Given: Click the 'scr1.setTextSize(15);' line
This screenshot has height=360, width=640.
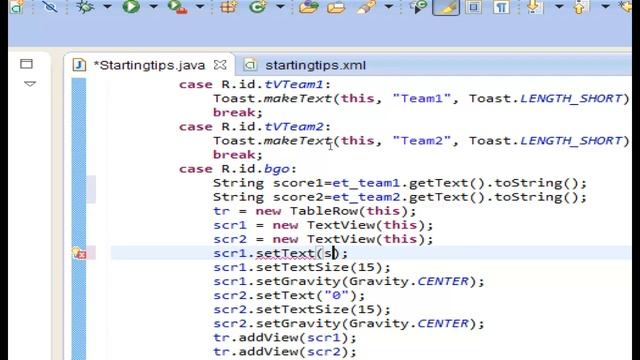Looking at the screenshot, I should click(x=302, y=268).
